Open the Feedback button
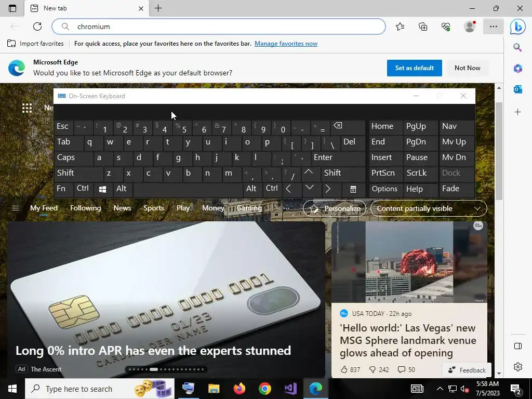This screenshot has height=399, width=532. [467, 370]
